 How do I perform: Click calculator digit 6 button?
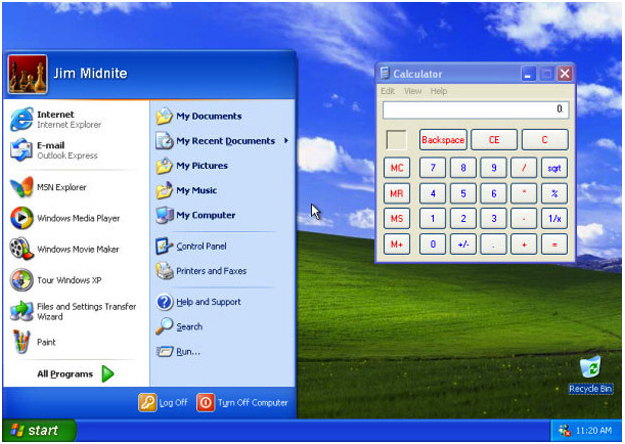[x=493, y=193]
